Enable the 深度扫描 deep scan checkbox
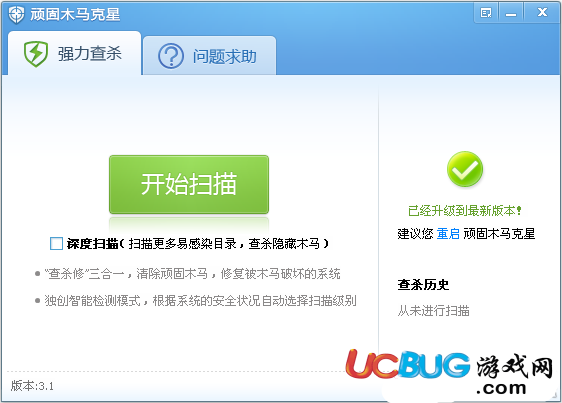The width and height of the screenshot is (562, 403). click(x=56, y=243)
